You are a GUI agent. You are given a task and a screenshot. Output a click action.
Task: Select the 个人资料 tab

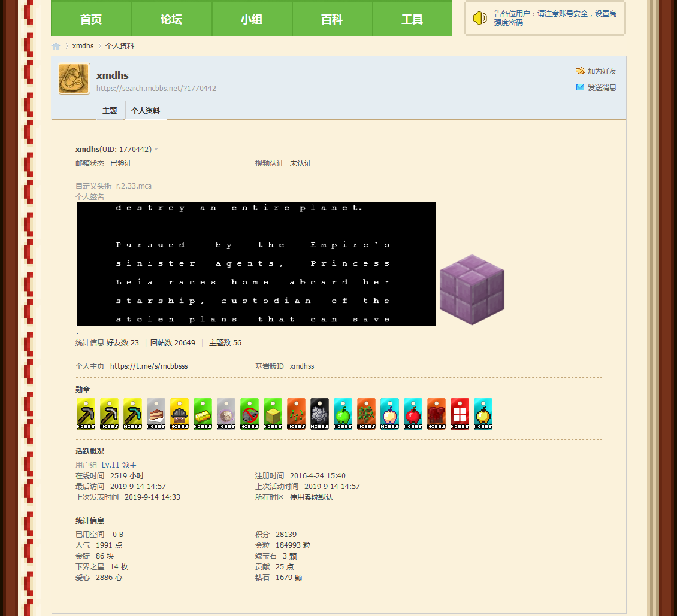[146, 111]
